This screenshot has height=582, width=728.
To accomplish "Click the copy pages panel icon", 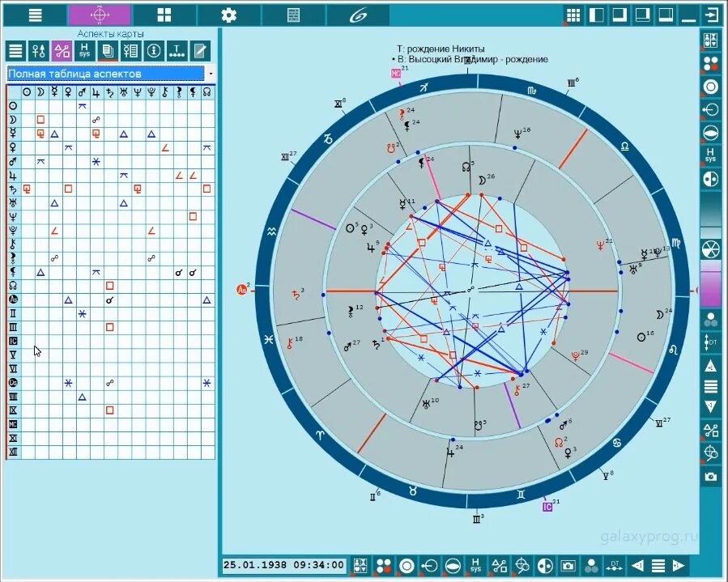I will pos(108,50).
